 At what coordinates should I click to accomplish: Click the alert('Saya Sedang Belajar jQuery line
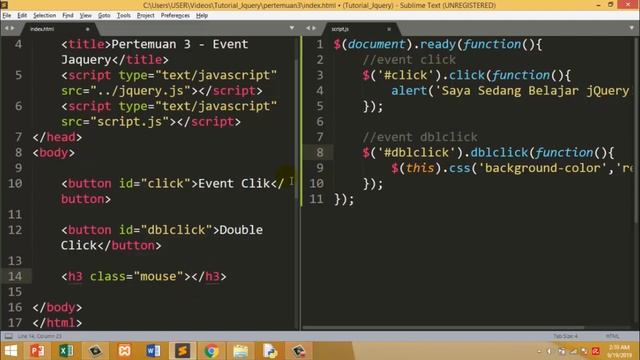pos(510,91)
